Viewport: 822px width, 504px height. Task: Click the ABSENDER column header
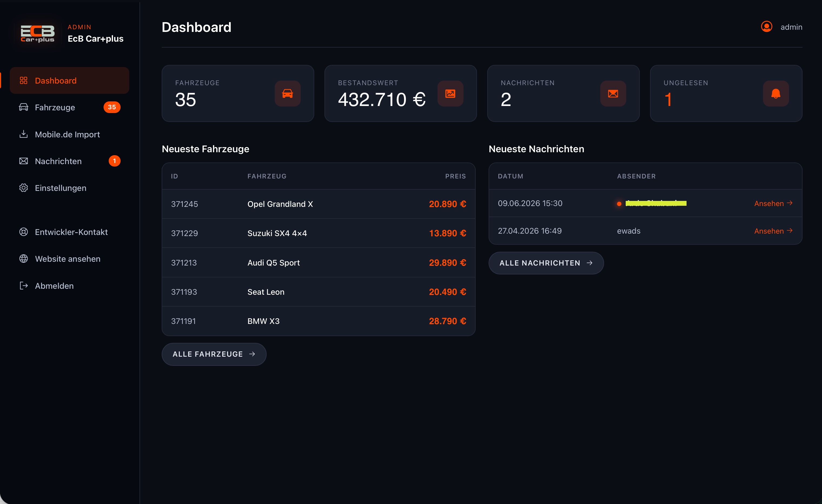(x=636, y=176)
